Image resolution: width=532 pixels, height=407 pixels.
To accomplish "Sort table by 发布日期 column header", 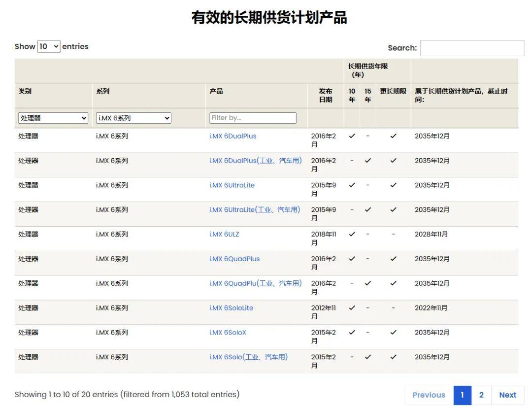I will point(326,96).
